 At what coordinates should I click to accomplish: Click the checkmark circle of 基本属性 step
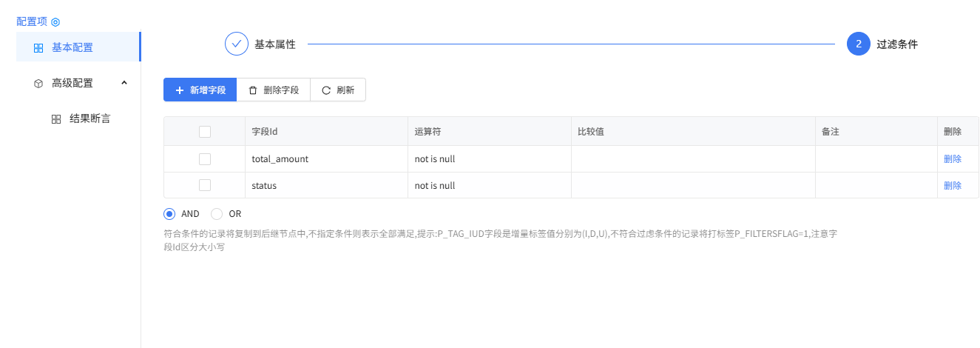tap(237, 44)
